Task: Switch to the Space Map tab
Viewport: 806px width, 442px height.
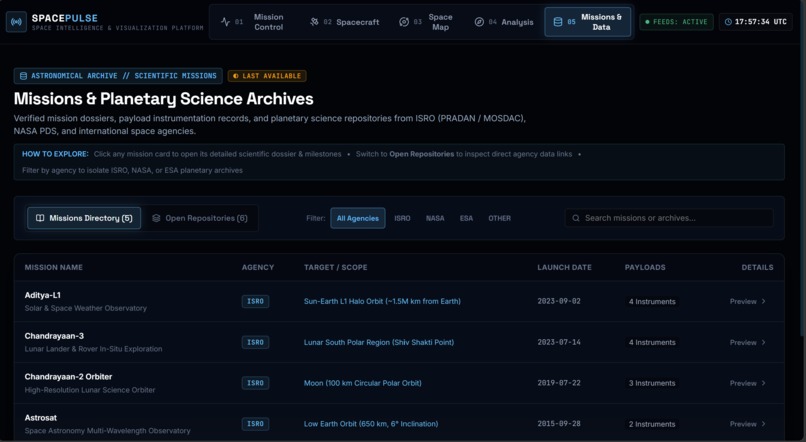Action: point(426,22)
